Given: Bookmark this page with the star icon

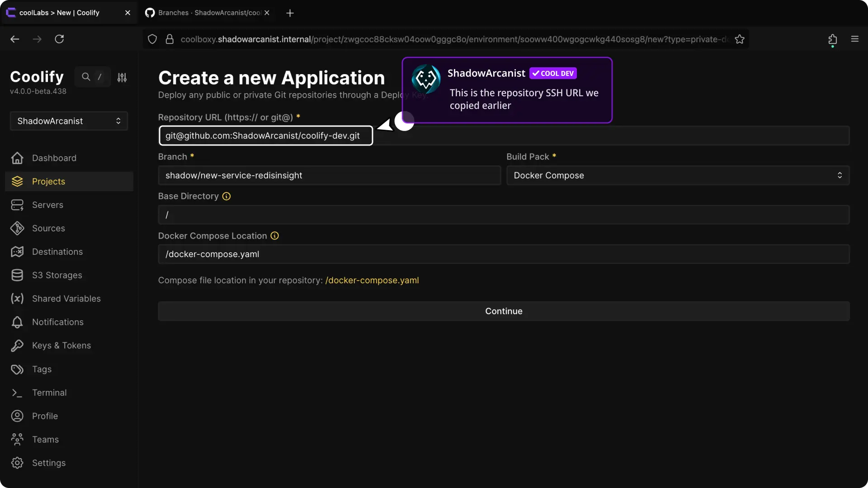Looking at the screenshot, I should coord(740,39).
